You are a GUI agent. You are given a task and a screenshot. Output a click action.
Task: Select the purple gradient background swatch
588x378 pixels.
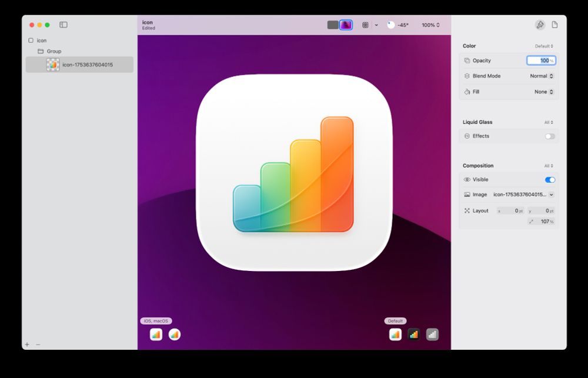[346, 25]
